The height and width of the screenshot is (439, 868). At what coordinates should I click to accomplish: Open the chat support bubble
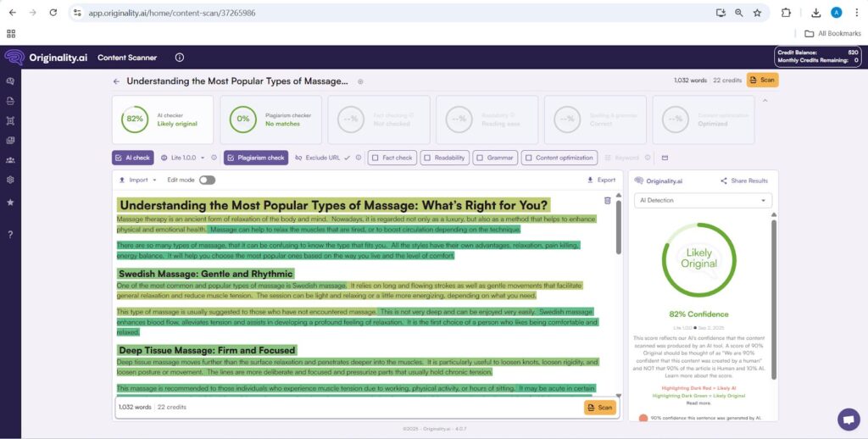[848, 420]
